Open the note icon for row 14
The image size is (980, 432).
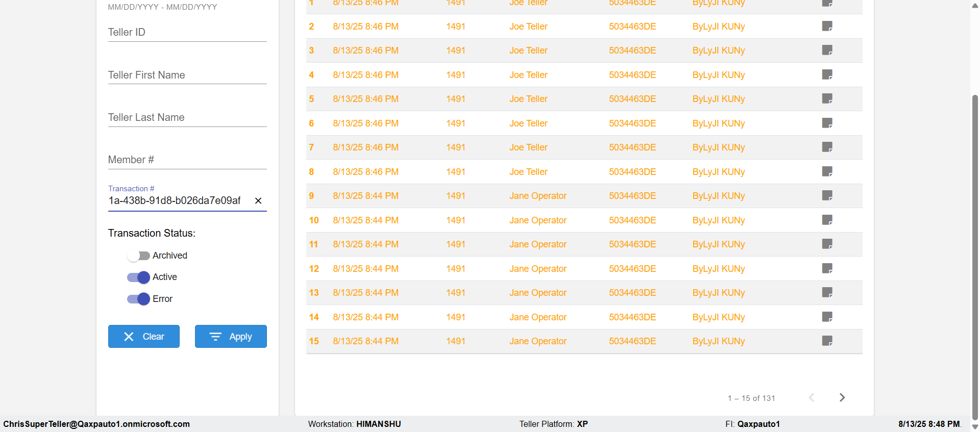pos(827,317)
